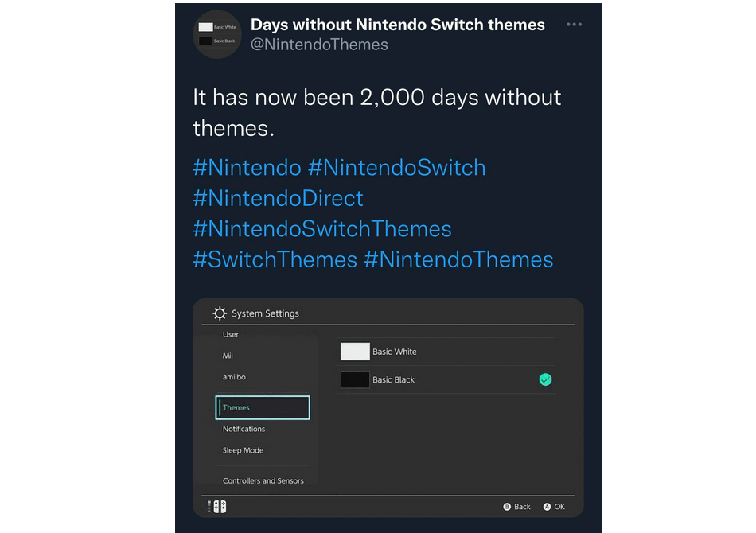
Task: Click the NintendoThemes profile avatar
Action: pos(216,34)
